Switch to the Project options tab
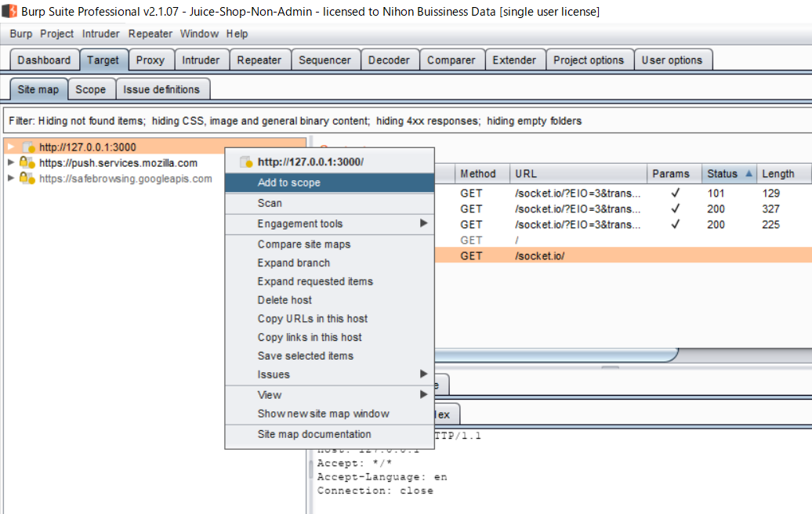Image resolution: width=812 pixels, height=514 pixels. point(589,60)
